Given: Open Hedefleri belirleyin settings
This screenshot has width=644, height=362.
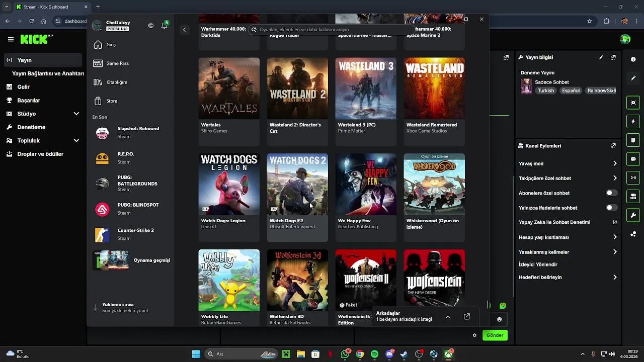Looking at the screenshot, I should [x=615, y=277].
